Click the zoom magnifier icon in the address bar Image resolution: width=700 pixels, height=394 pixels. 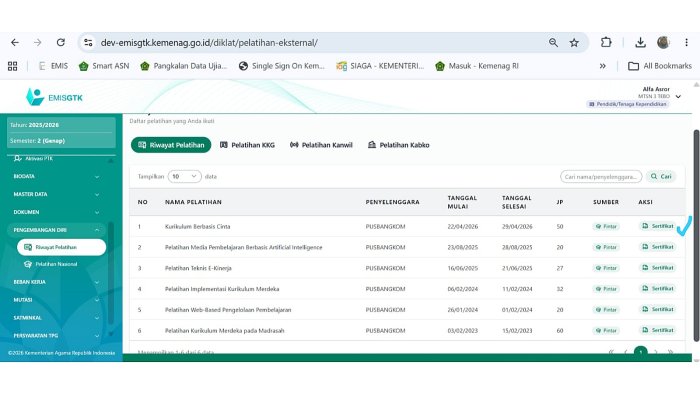coord(553,42)
